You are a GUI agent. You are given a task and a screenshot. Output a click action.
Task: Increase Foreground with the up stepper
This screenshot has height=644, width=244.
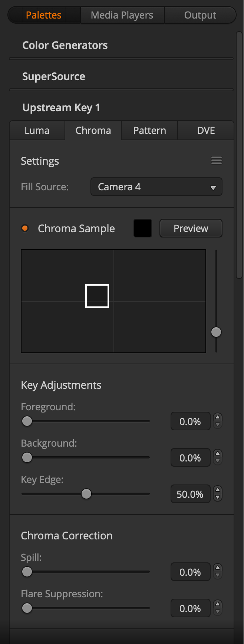pos(218,418)
